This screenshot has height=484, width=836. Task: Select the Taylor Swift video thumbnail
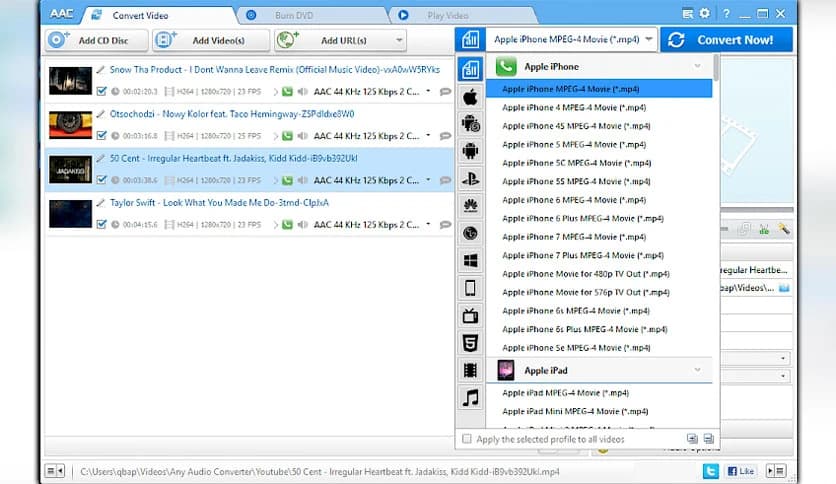[70, 214]
